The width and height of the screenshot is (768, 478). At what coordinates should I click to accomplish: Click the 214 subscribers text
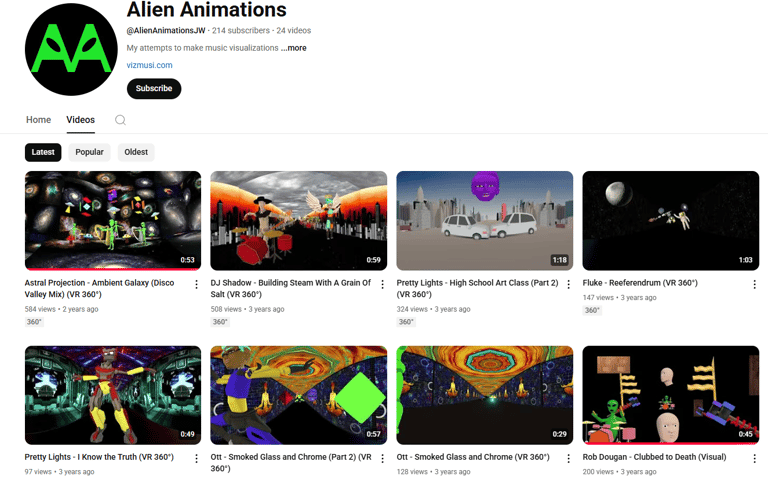click(x=240, y=30)
